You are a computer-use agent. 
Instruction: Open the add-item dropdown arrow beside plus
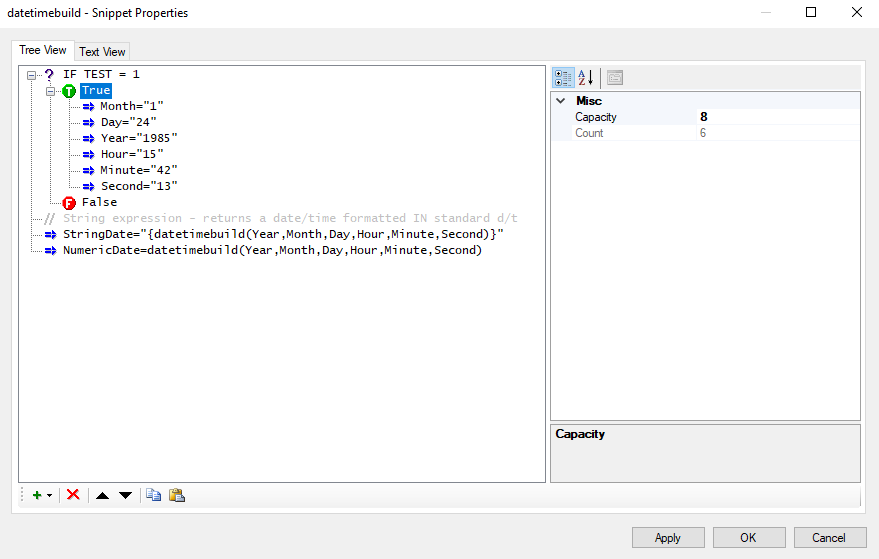[49, 496]
